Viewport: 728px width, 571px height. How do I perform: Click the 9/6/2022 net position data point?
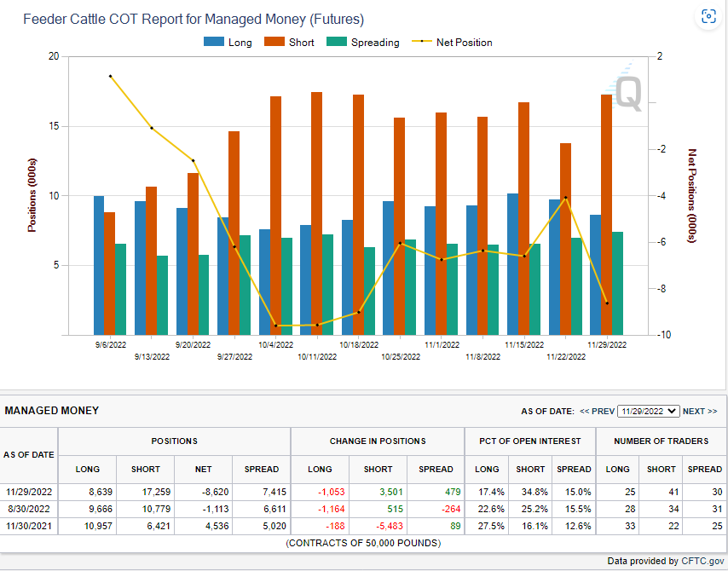coord(111,76)
